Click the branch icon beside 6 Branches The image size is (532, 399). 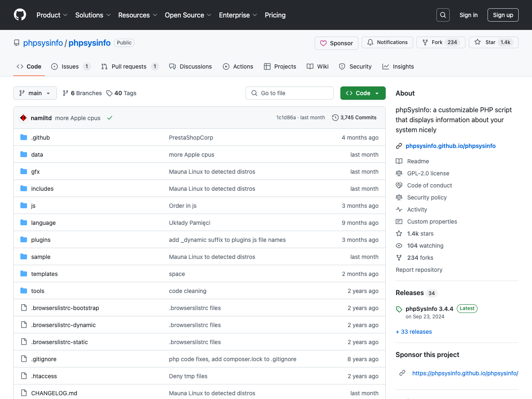66,93
